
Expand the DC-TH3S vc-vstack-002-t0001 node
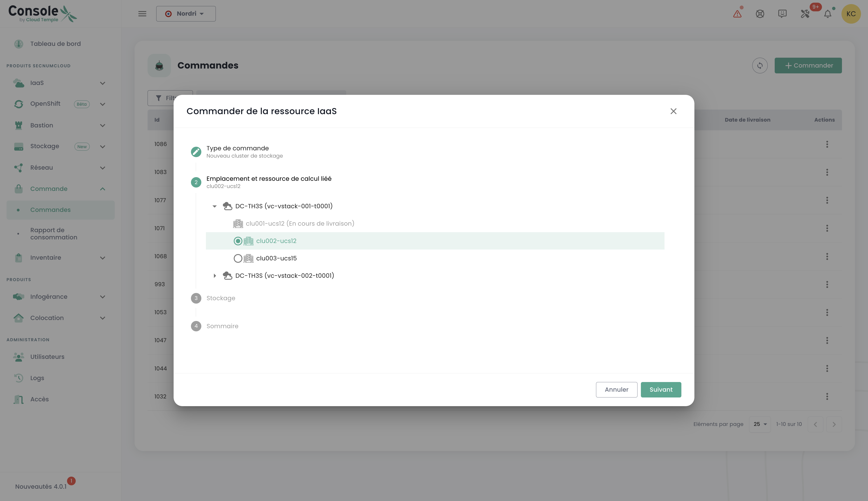pos(215,276)
